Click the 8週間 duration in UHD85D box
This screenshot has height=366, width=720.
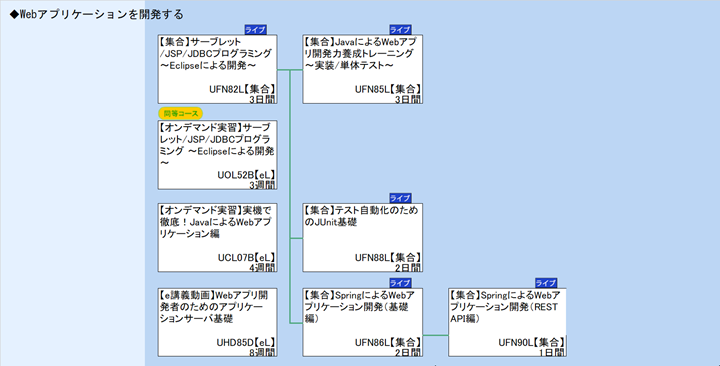click(x=262, y=352)
